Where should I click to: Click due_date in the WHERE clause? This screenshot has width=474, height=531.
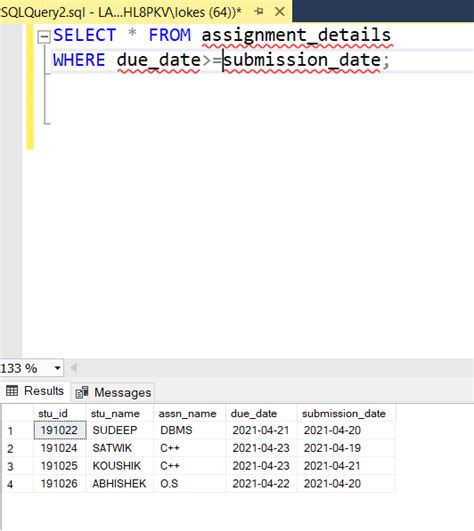159,61
